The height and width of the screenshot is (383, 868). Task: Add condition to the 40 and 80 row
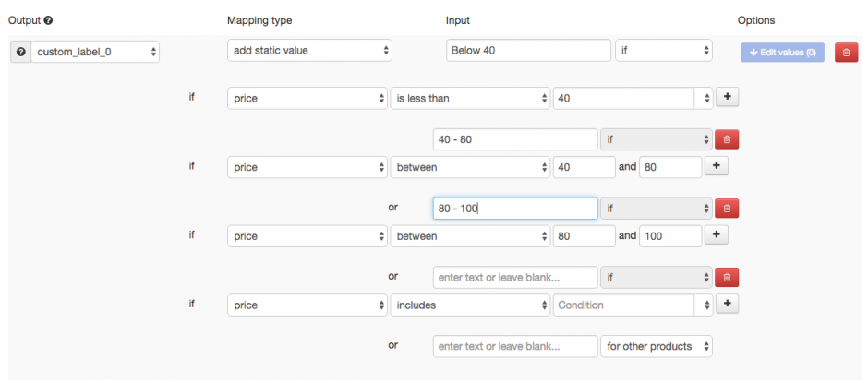(717, 166)
